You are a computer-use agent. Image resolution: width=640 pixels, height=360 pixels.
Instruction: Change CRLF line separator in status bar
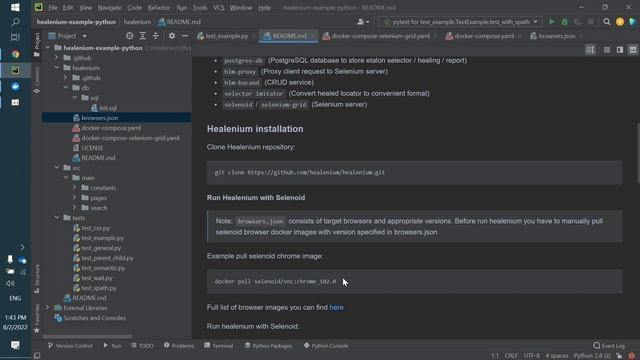[511, 356]
